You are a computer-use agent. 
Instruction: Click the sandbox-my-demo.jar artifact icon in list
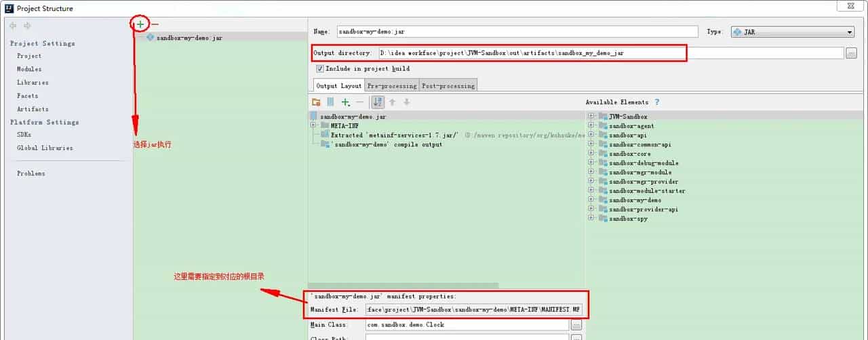(x=150, y=38)
